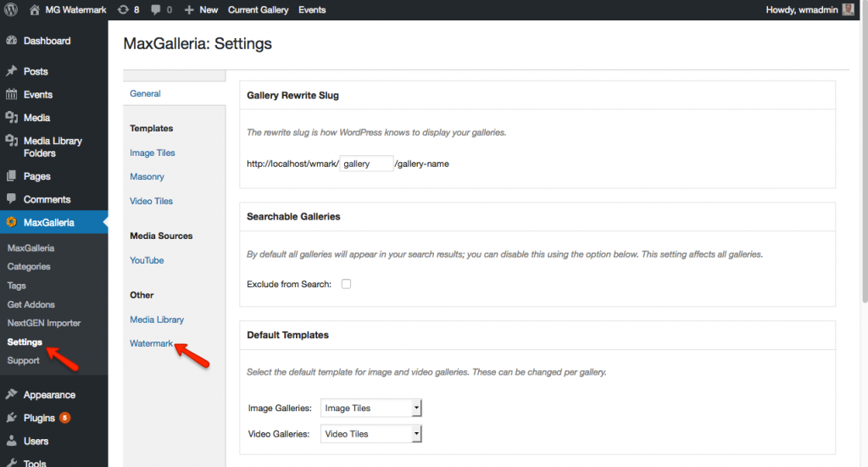Click the orange MaxGalleria sidebar icon
This screenshot has height=467, width=868.
pyautogui.click(x=12, y=222)
